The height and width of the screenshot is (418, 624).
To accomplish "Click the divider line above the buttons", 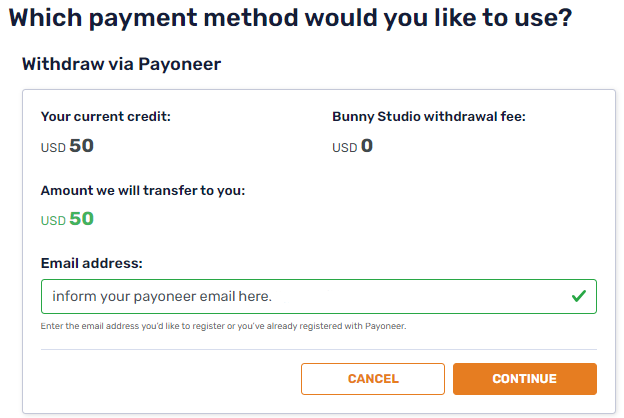I will click(318, 349).
